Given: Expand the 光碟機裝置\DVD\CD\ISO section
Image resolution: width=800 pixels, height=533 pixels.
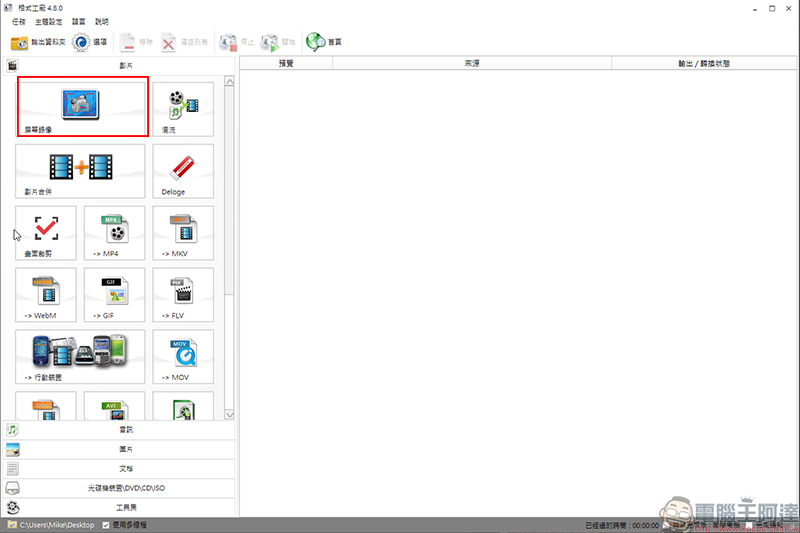Looking at the screenshot, I should point(119,488).
